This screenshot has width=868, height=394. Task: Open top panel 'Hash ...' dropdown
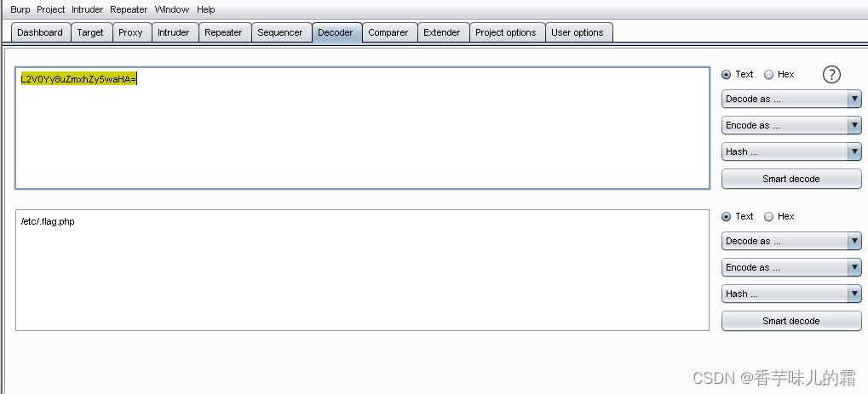tap(791, 151)
